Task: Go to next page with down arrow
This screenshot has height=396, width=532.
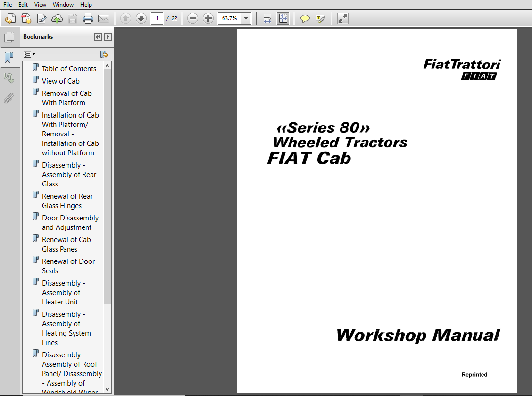Action: 141,18
